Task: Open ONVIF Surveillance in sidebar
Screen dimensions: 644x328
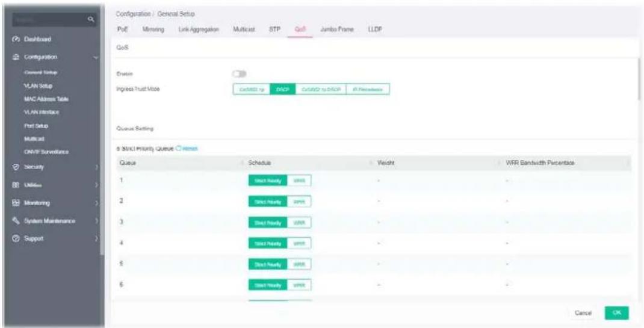Action: coord(46,152)
